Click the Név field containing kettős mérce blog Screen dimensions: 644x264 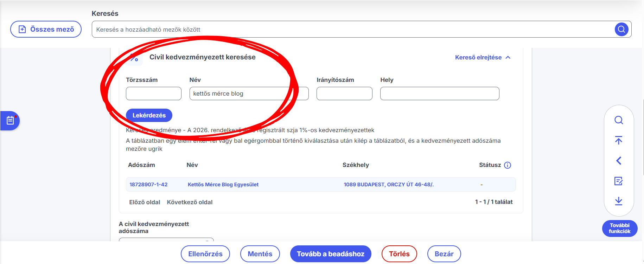point(249,94)
